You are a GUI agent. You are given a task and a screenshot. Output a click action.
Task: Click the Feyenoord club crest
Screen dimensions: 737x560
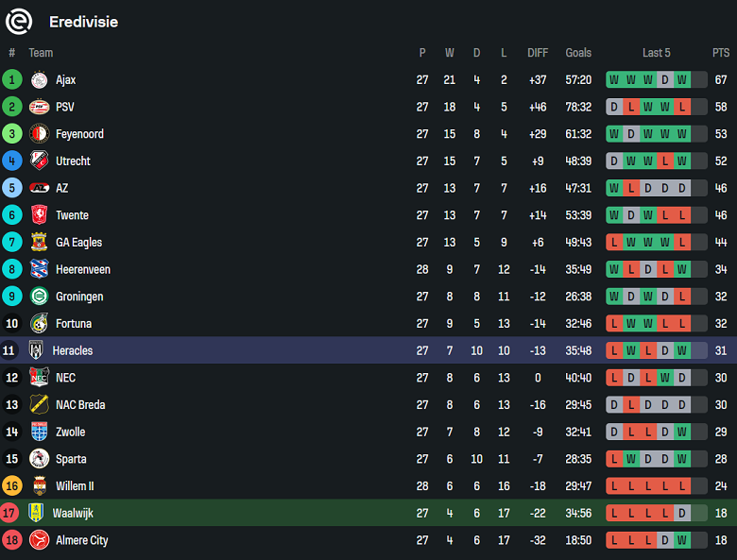click(39, 134)
